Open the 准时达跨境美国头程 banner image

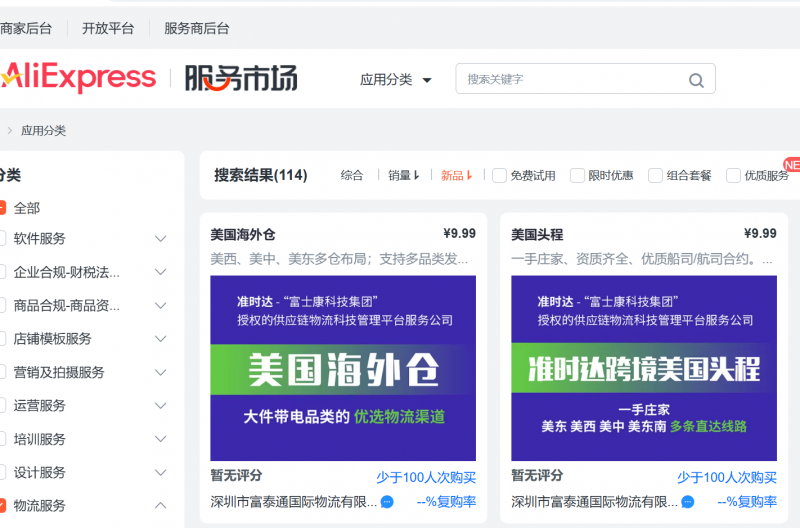click(x=644, y=368)
